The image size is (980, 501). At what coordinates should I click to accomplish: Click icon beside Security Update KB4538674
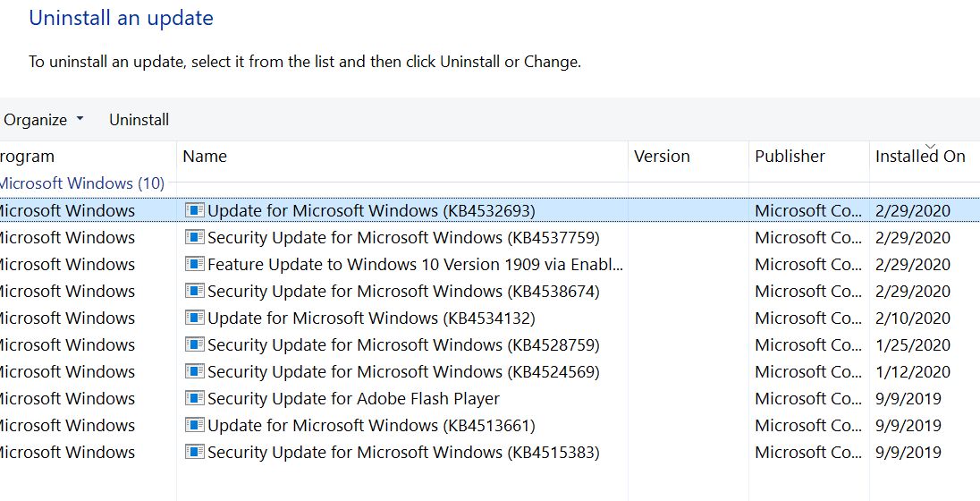coord(194,291)
